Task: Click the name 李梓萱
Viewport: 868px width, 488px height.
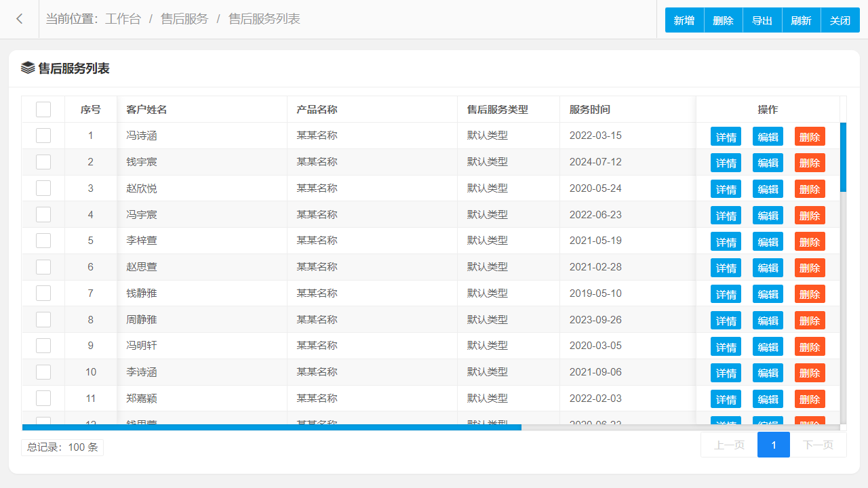Action: [x=142, y=241]
